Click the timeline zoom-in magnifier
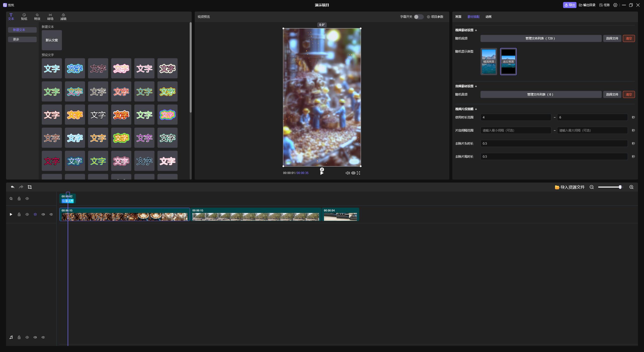The width and height of the screenshot is (644, 352). 631,187
